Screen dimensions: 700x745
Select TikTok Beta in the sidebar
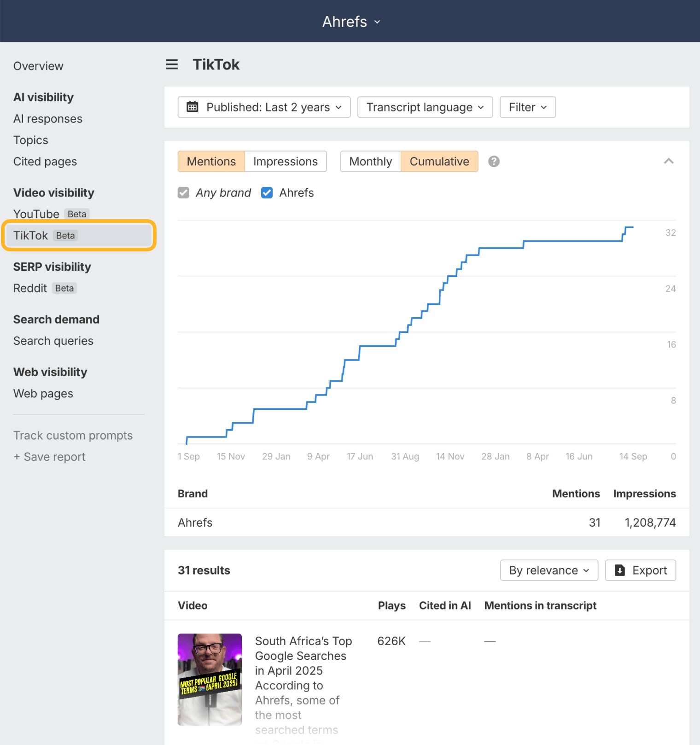coord(79,236)
